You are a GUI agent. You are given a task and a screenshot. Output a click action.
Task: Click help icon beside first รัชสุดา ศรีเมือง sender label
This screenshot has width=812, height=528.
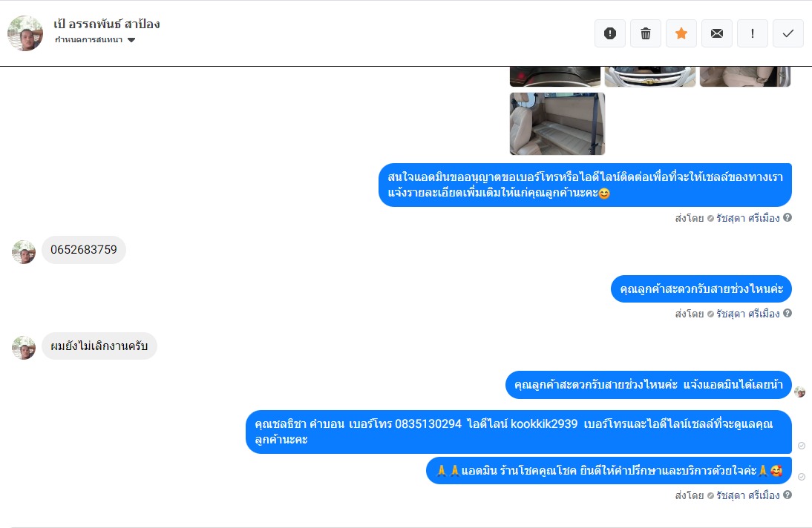pos(788,217)
